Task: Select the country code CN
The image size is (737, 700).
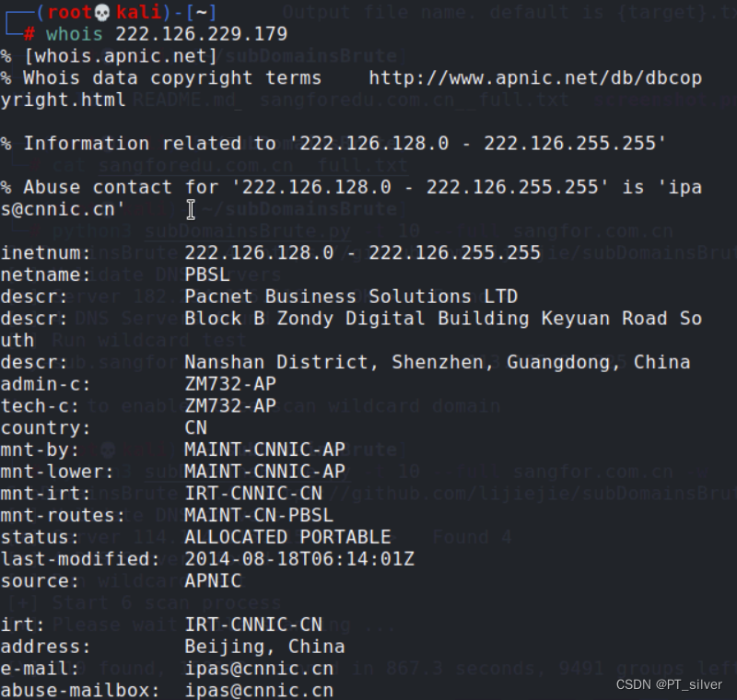Action: (195, 428)
